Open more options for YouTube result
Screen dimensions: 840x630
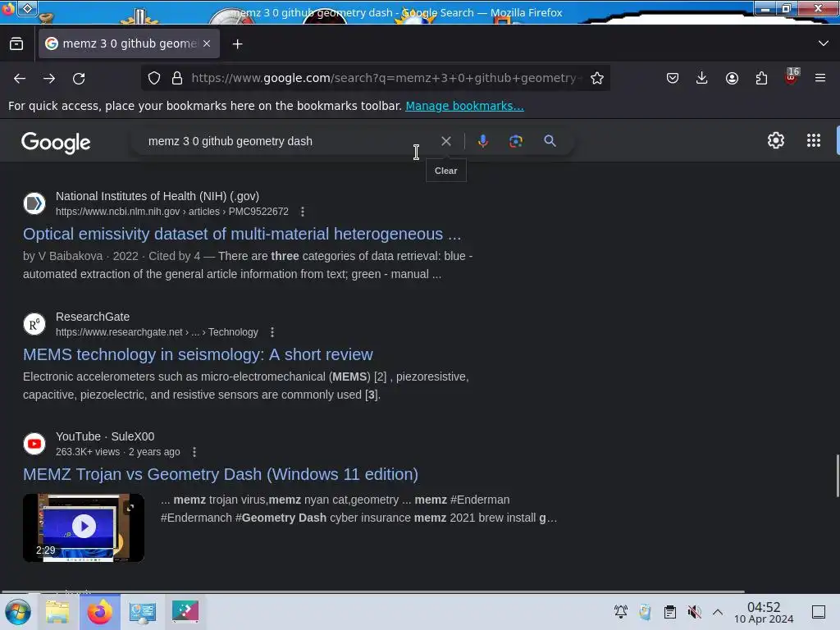click(x=194, y=452)
